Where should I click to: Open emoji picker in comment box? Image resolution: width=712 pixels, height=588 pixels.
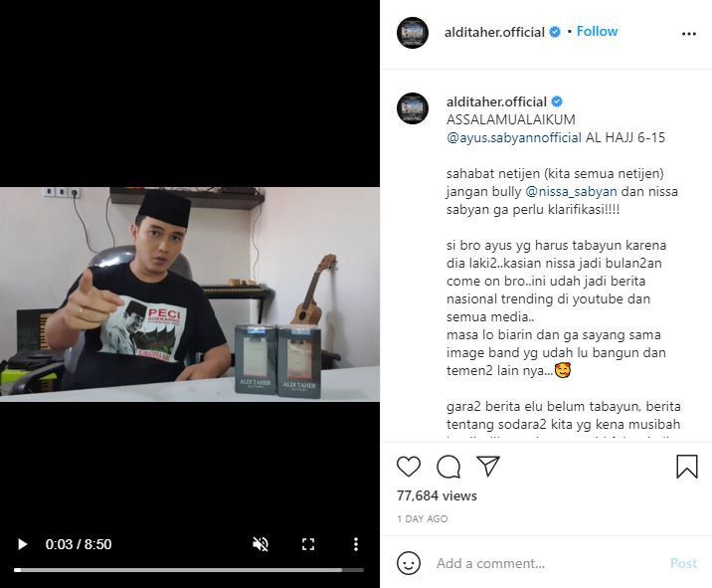409,563
